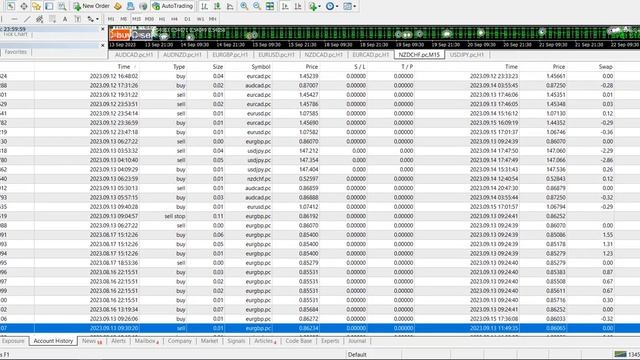Open the Exposure terminal tab
This screenshot has height=360, width=640.
13,341
